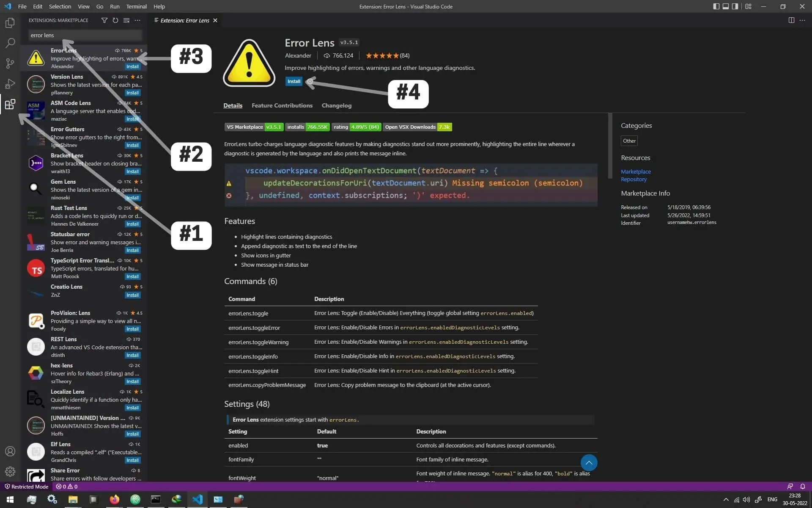The image size is (812, 508).
Task: Click the Alexander publisher name
Action: point(298,55)
